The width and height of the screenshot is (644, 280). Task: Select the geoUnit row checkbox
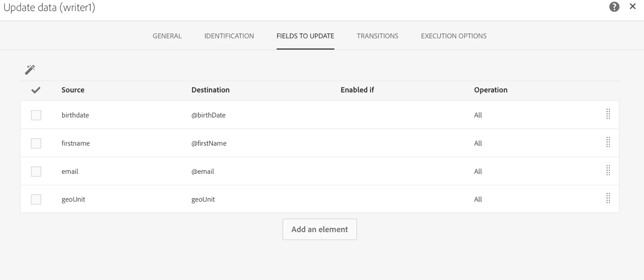[x=36, y=200]
